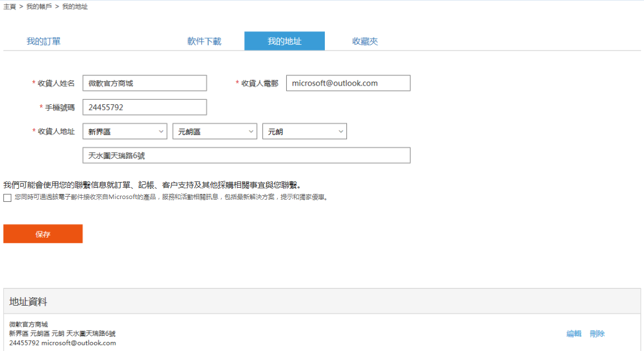Expand the 元朗 area dropdown

304,132
